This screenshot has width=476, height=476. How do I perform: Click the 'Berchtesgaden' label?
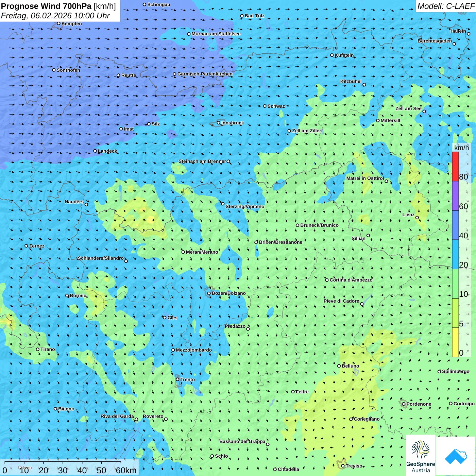click(435, 41)
